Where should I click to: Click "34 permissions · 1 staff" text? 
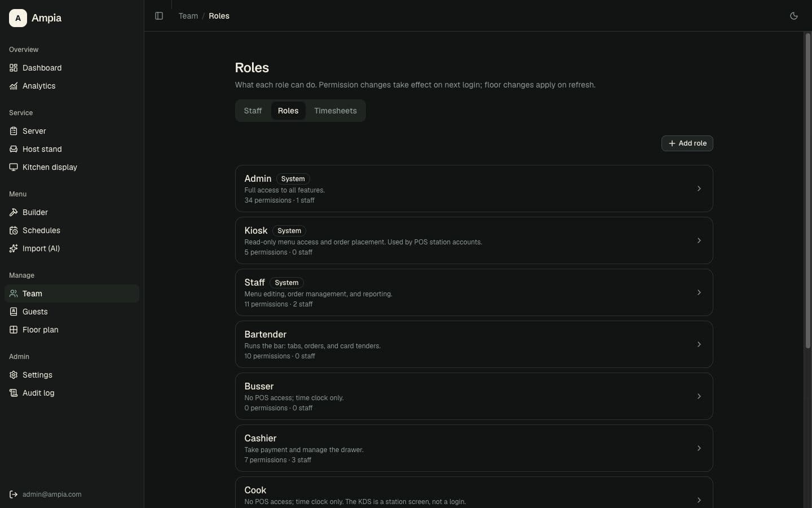point(280,200)
